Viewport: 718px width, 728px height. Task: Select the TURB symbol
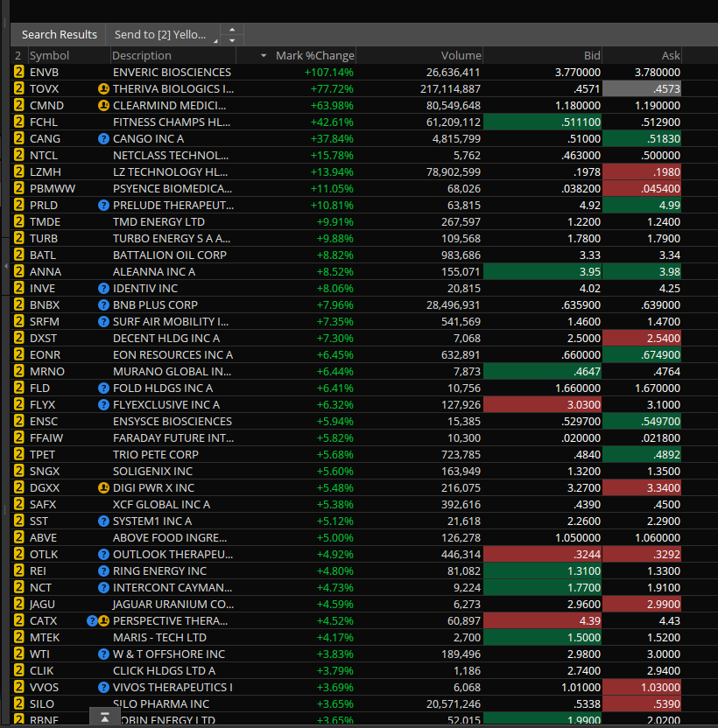pos(44,238)
